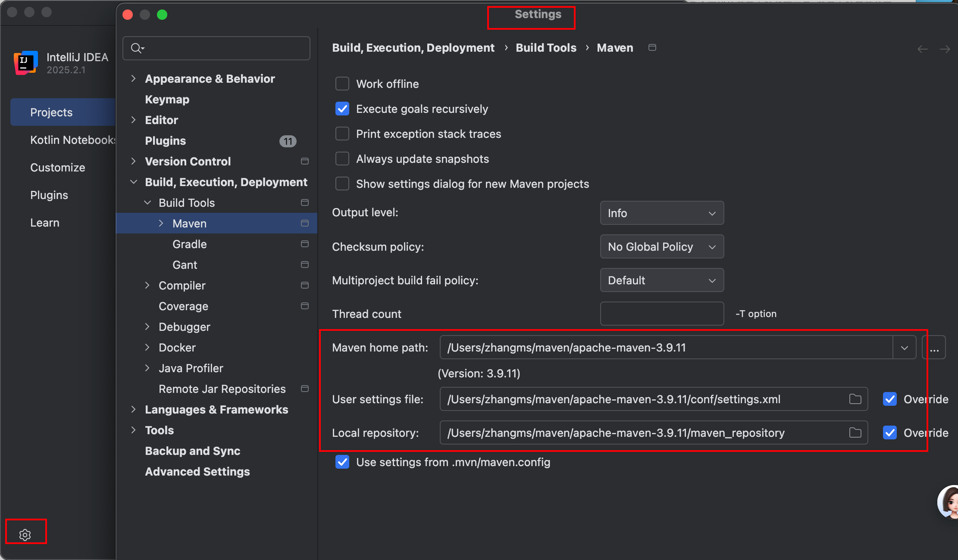This screenshot has height=560, width=958.
Task: Expand the Maven node chevron
Action: pos(161,223)
